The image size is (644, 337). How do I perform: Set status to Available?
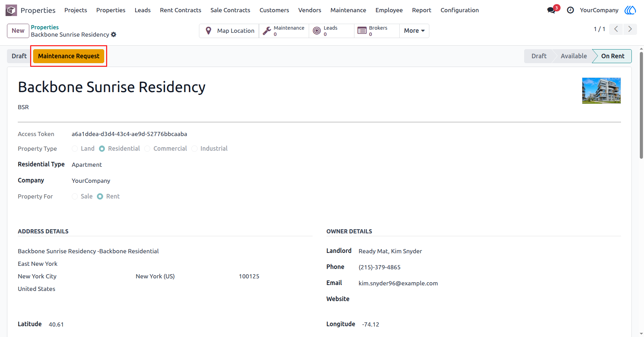pyautogui.click(x=574, y=56)
